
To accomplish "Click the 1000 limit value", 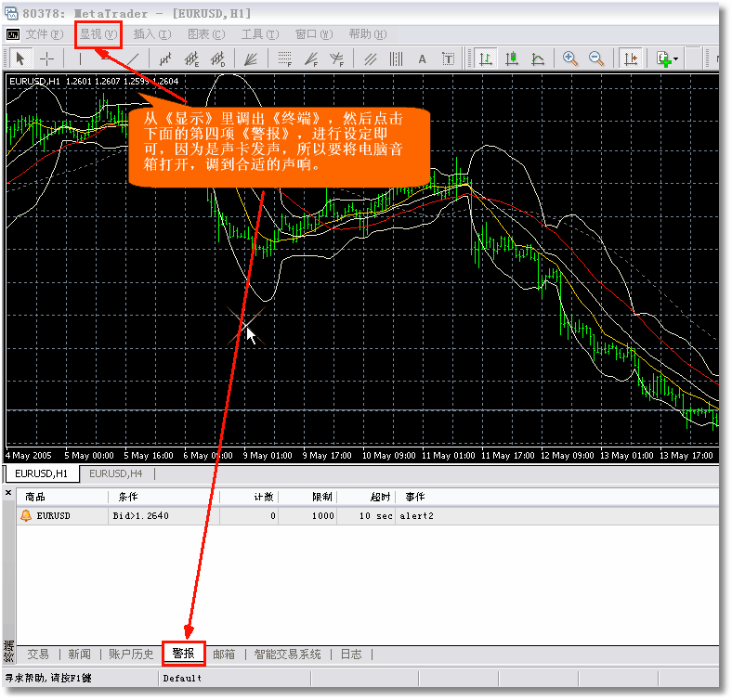I will click(x=323, y=515).
